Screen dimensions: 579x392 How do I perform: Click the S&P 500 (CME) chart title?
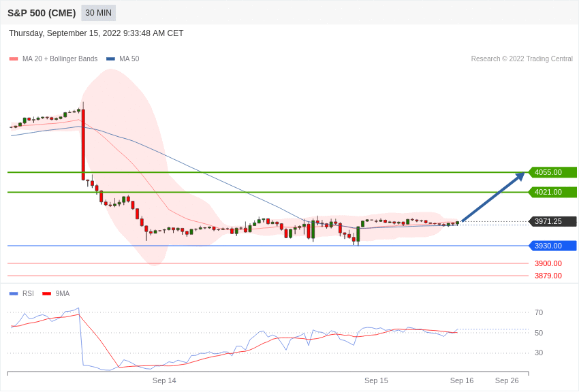pyautogui.click(x=42, y=13)
